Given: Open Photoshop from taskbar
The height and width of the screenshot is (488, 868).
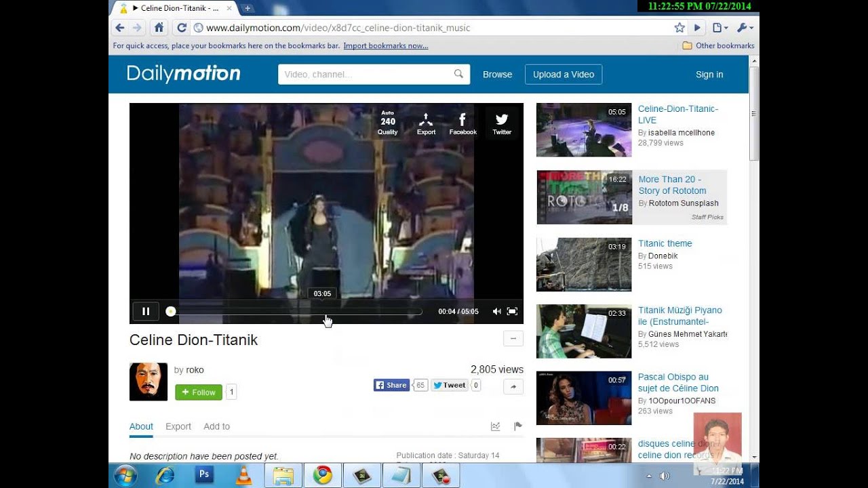Looking at the screenshot, I should click(x=204, y=475).
